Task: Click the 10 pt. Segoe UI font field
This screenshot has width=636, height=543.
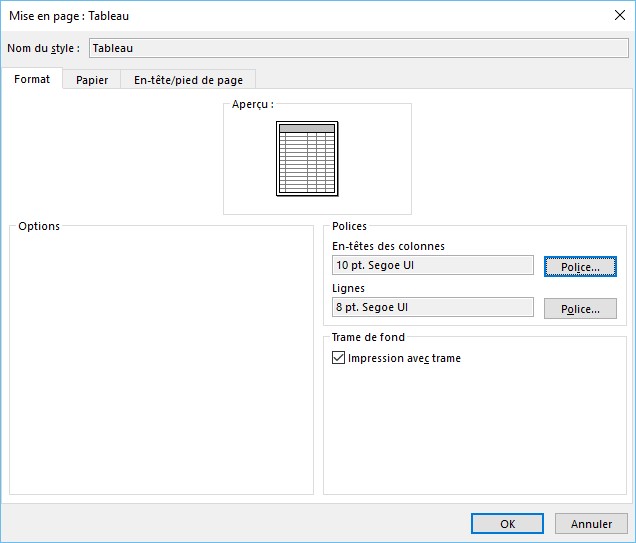Action: (432, 265)
